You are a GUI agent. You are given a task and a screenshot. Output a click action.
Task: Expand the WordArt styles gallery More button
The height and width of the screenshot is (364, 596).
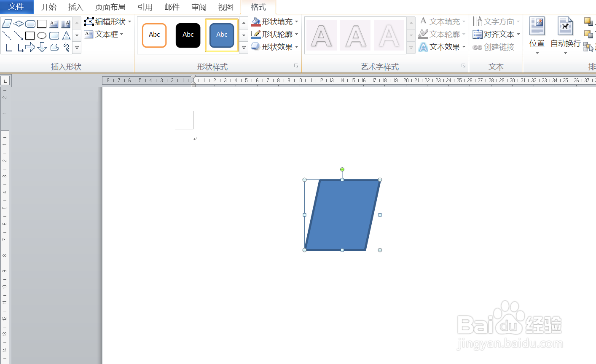411,48
